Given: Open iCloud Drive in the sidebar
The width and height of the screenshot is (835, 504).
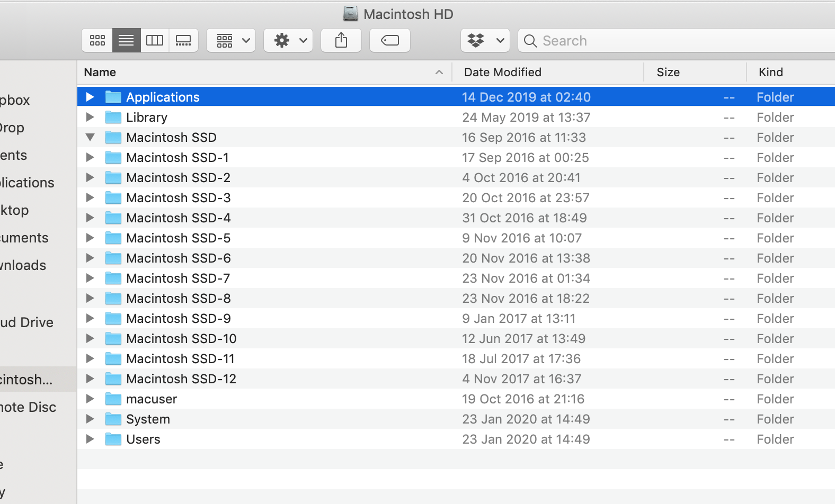Looking at the screenshot, I should pos(26,322).
